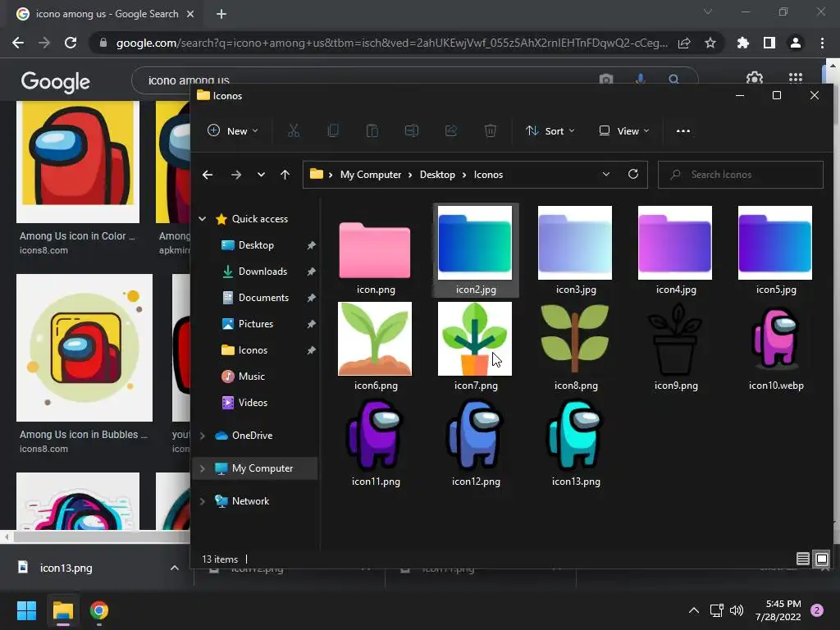Open the See more ellipsis menu
The width and height of the screenshot is (840, 630).
coord(683,130)
